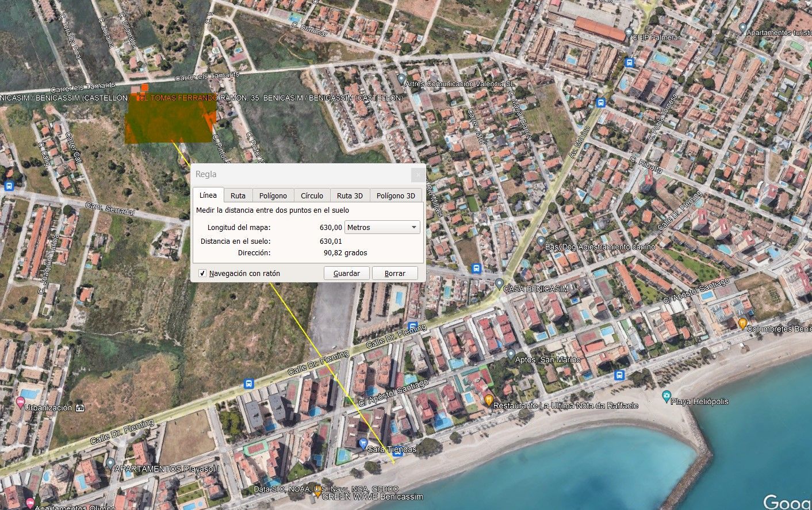The height and width of the screenshot is (510, 812).
Task: Select the Aptos. San Marino lodging icon
Action: [512, 354]
